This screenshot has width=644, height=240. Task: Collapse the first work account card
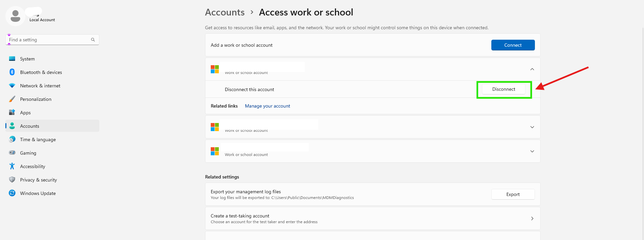[532, 69]
